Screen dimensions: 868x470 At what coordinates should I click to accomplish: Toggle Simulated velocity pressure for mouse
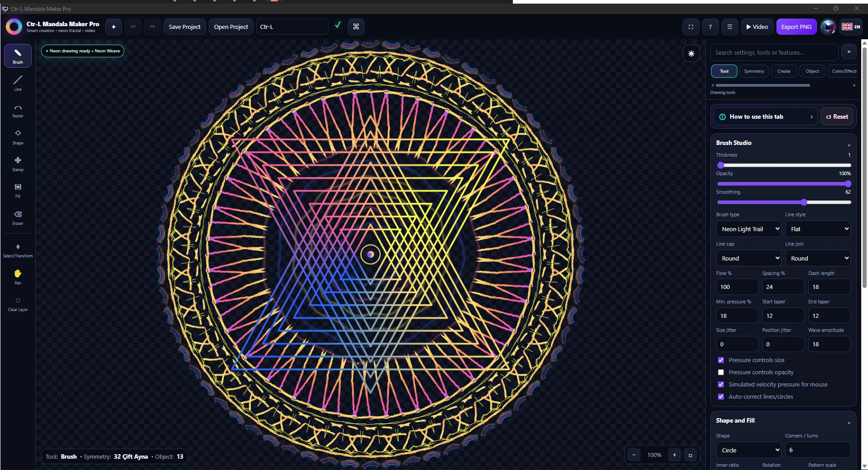(x=721, y=384)
